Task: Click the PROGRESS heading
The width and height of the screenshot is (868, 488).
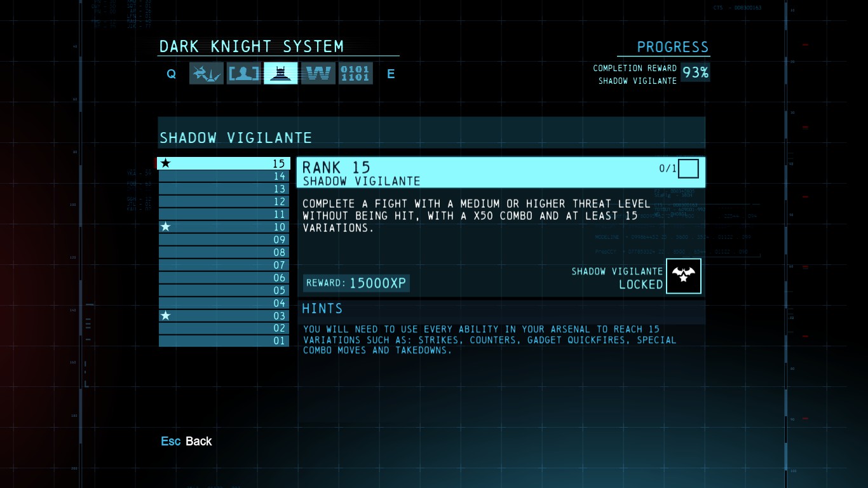Action: (x=672, y=47)
